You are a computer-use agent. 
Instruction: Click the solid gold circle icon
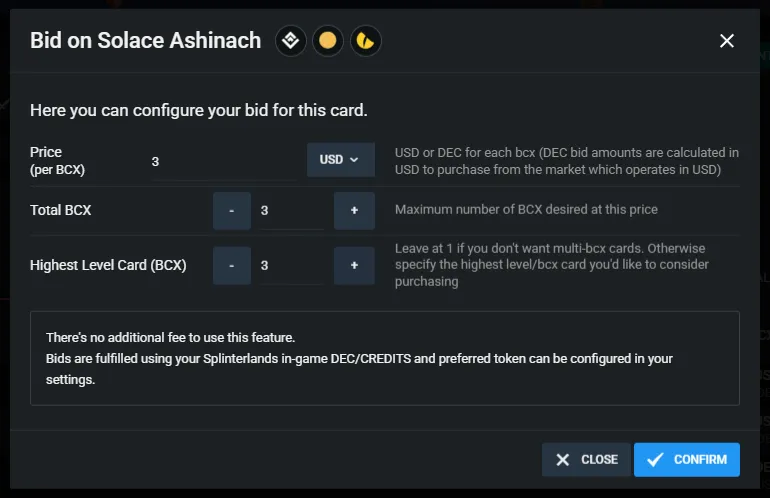coord(328,40)
